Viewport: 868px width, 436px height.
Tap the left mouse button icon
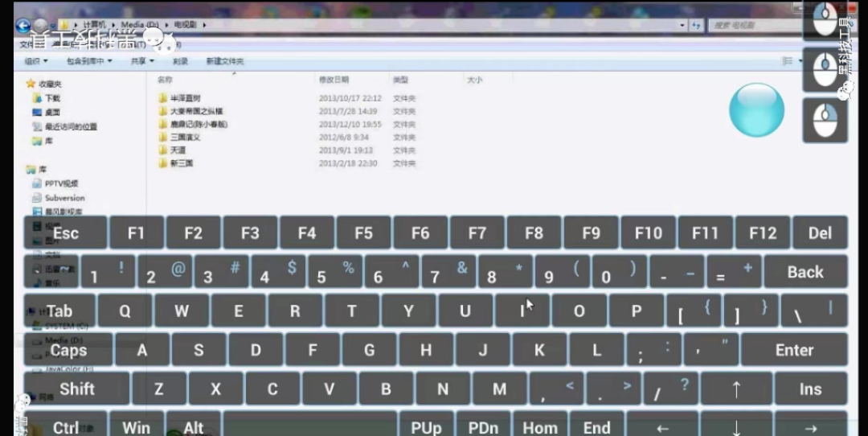click(x=825, y=19)
